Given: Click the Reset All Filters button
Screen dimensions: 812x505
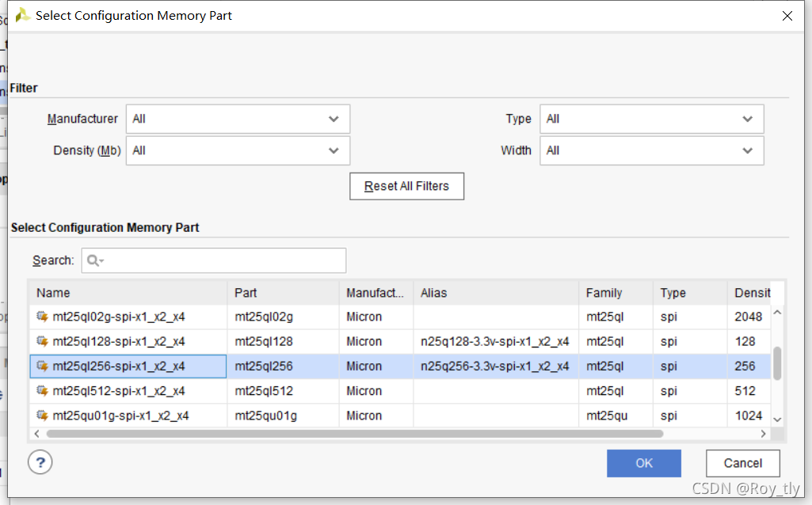Looking at the screenshot, I should click(x=406, y=186).
